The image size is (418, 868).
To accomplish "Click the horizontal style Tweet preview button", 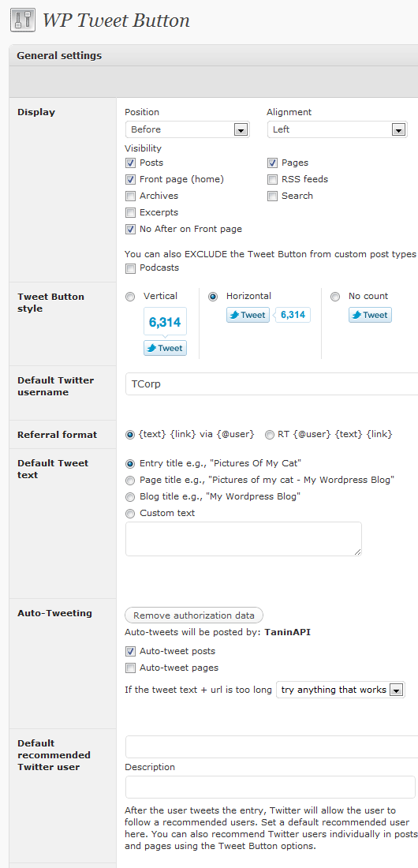I will 248,315.
